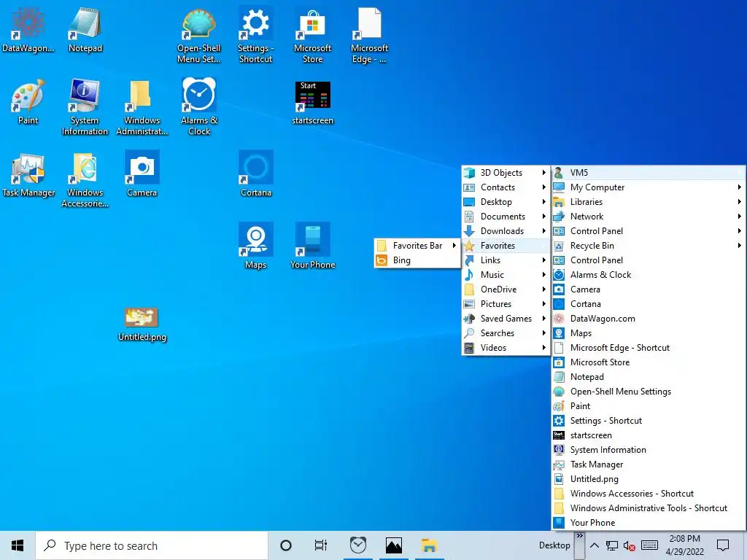The height and width of the screenshot is (560, 747).
Task: Open the Notepad desktop icon
Action: [x=85, y=29]
